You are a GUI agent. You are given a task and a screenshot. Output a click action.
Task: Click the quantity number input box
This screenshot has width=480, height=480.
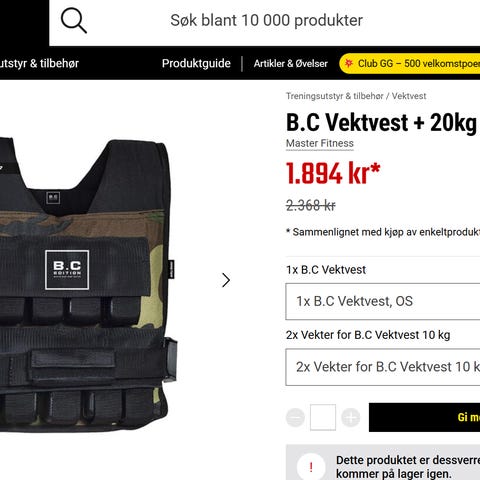323,417
